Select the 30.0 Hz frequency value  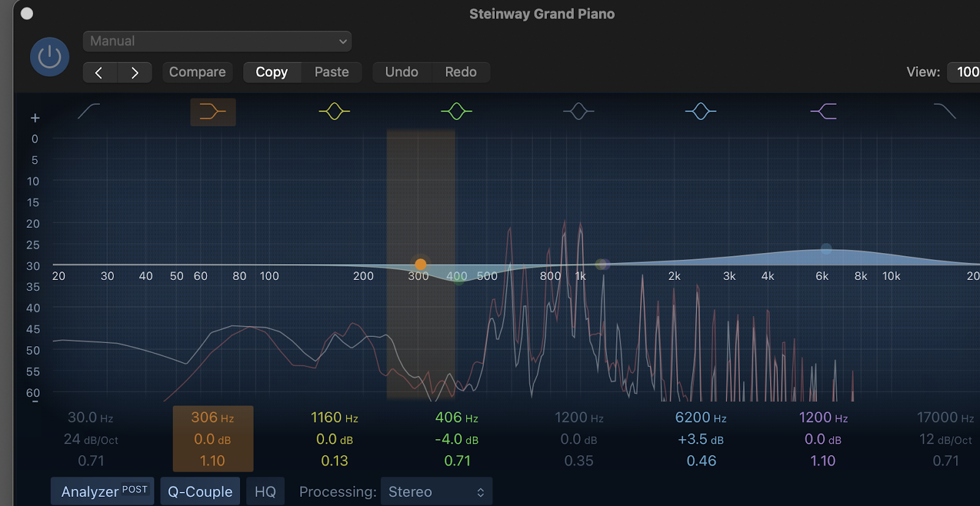pyautogui.click(x=91, y=418)
